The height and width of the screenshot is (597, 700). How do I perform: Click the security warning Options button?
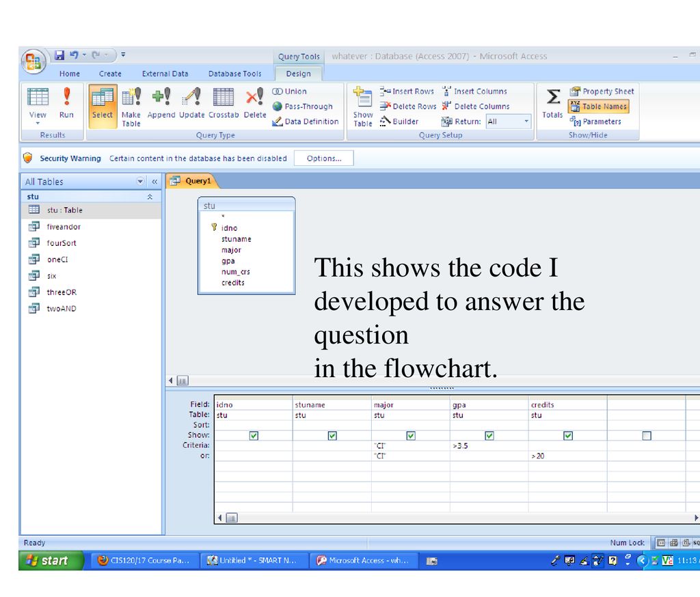point(324,158)
